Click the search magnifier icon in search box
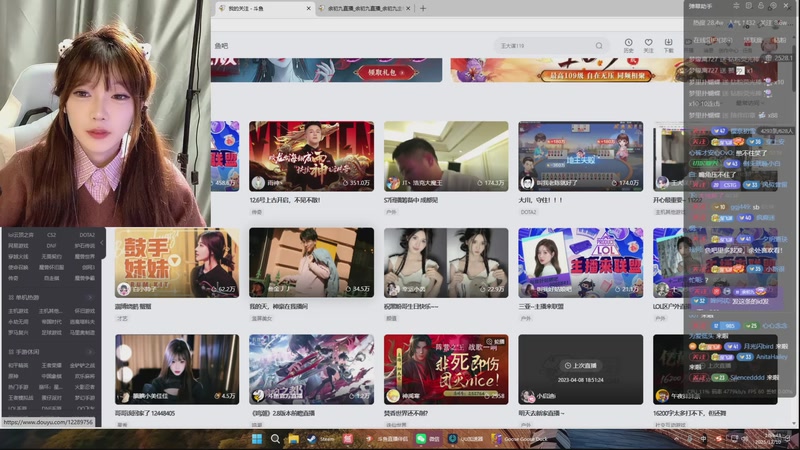800x450 pixels. [599, 45]
